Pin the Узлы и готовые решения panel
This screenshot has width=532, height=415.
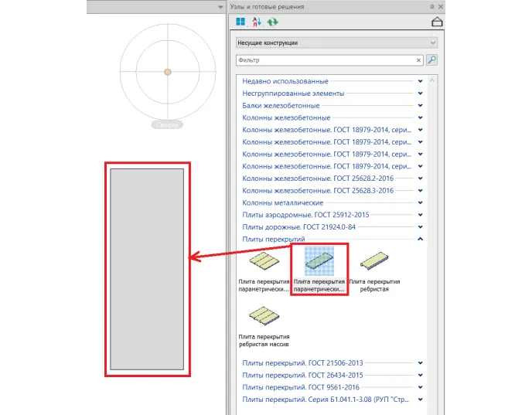432,6
